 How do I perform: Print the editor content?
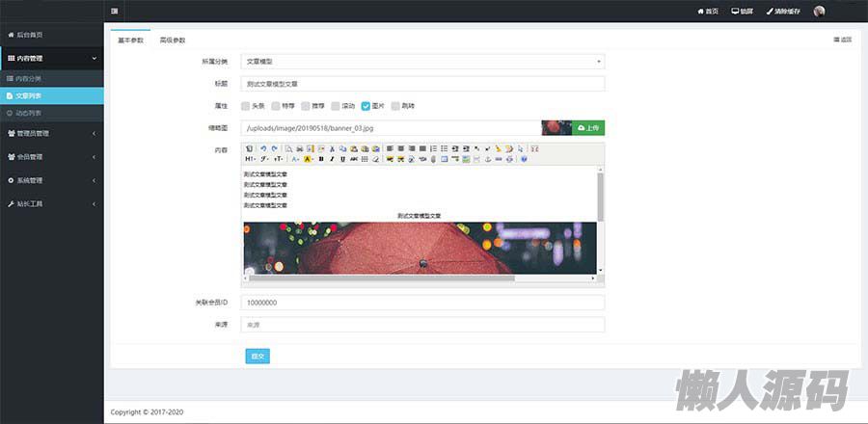(x=300, y=148)
